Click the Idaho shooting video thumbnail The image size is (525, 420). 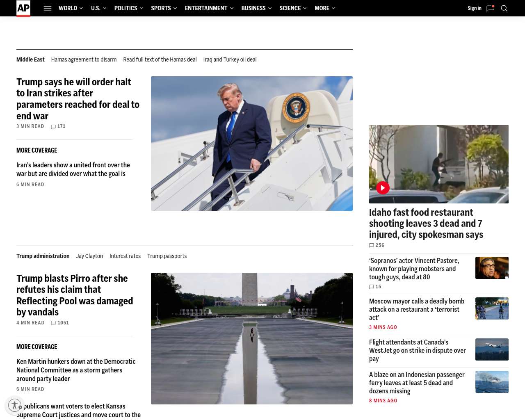(x=439, y=164)
